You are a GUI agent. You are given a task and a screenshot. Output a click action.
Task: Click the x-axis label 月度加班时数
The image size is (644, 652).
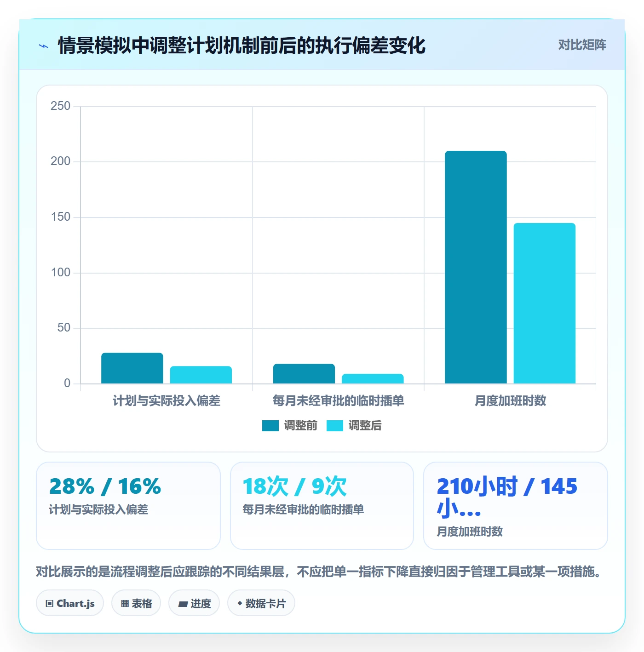[x=510, y=401]
